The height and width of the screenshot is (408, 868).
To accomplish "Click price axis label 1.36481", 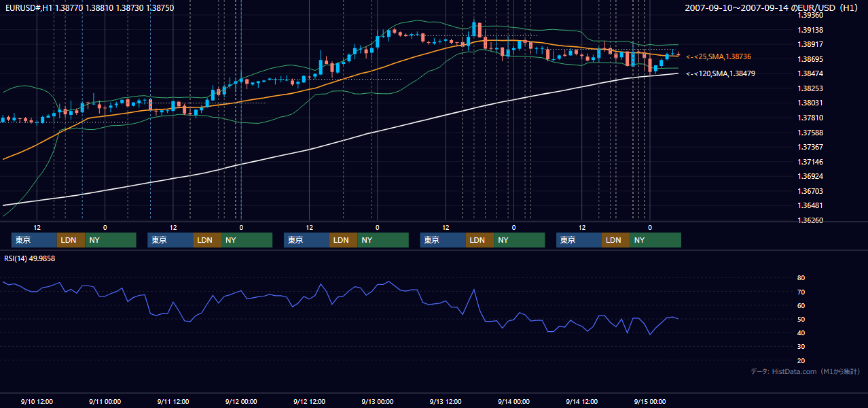I will [x=810, y=205].
